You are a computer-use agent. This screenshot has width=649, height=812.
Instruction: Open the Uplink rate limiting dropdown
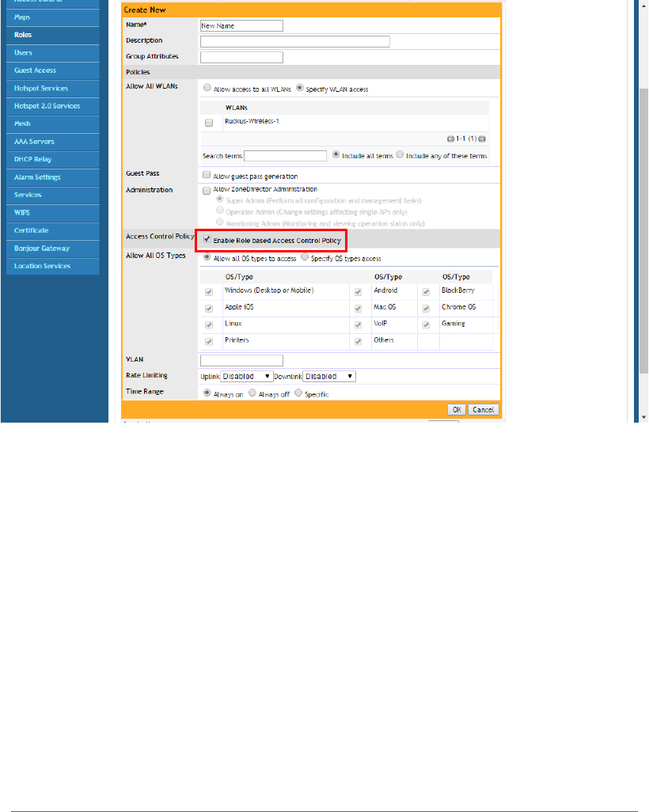pyautogui.click(x=247, y=377)
